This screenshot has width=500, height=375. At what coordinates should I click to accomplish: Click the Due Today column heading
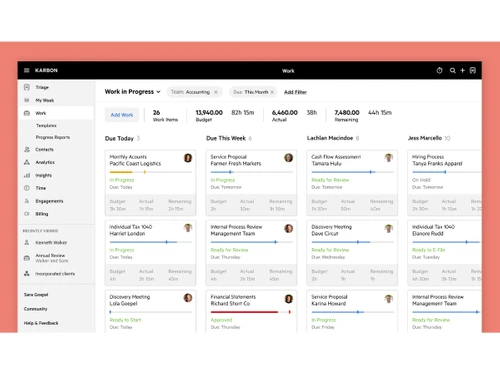tap(119, 138)
